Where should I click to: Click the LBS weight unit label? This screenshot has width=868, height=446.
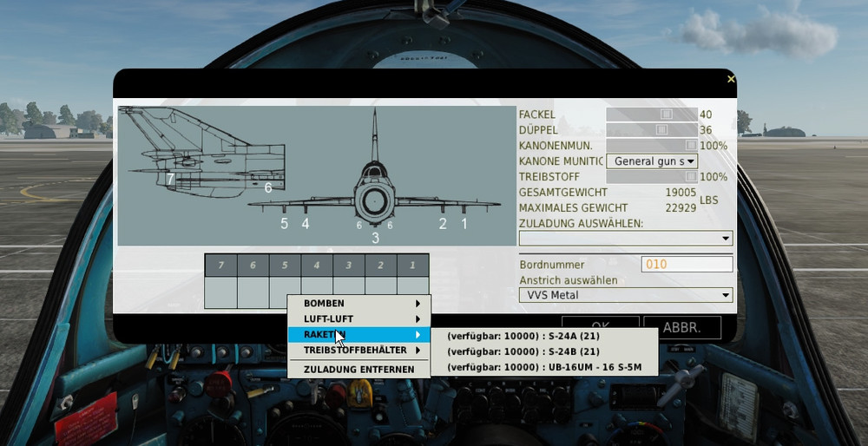pos(709,200)
